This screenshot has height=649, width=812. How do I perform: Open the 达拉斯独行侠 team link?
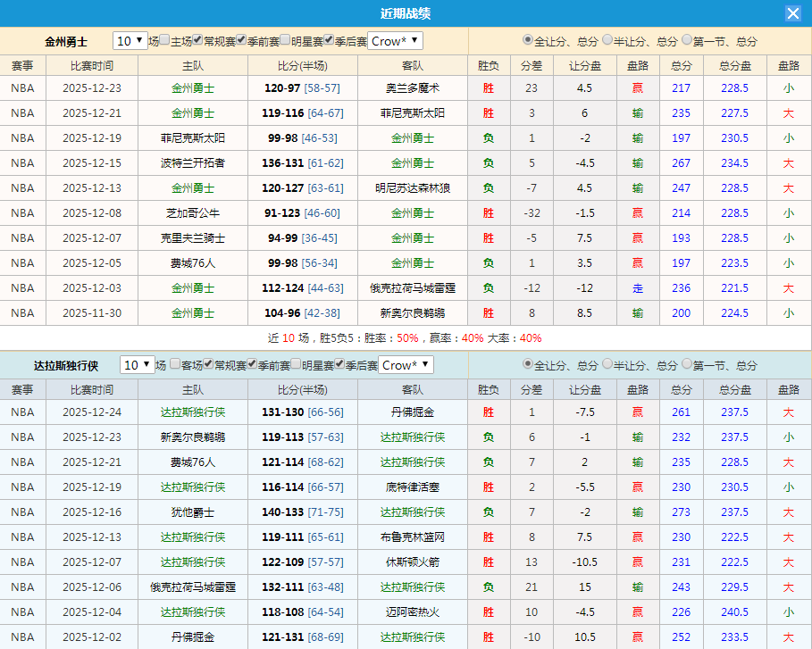pos(67,365)
